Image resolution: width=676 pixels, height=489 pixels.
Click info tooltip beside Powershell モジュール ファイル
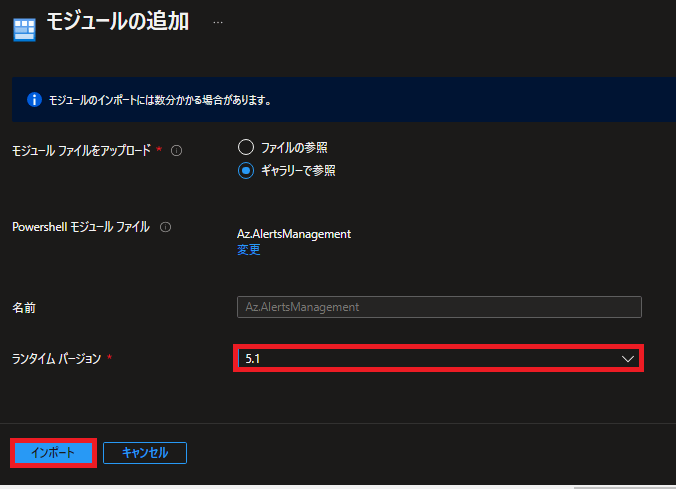point(166,227)
